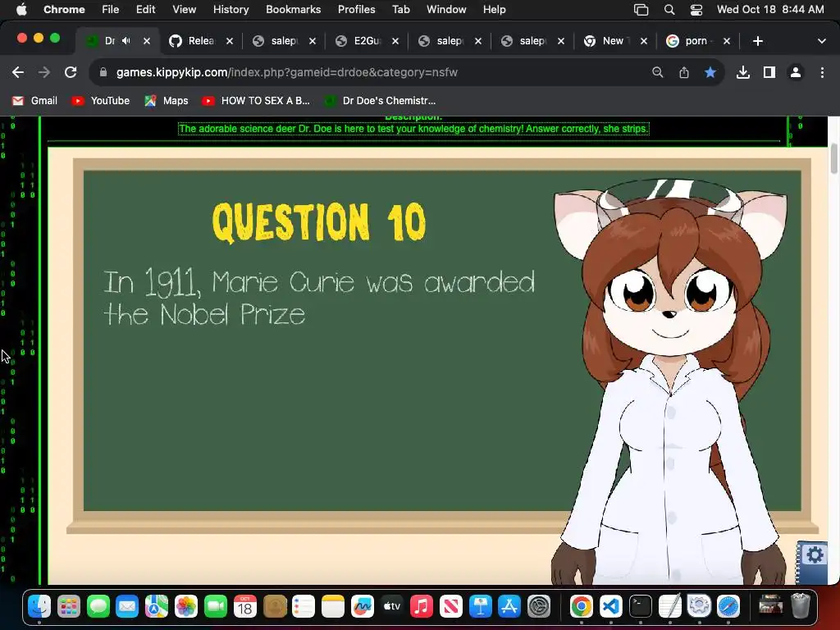
Task: Toggle Chrome side panel icon
Action: [x=769, y=72]
